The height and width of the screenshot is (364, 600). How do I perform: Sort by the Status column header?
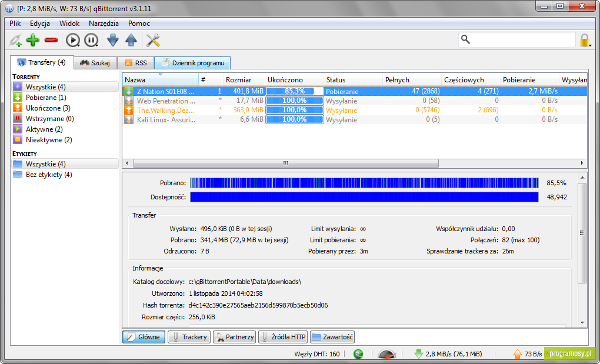click(x=353, y=80)
